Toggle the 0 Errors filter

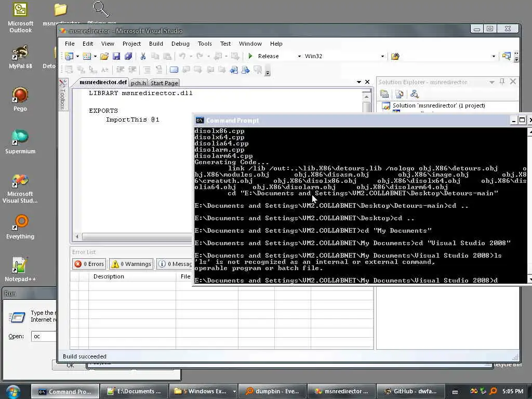[x=89, y=264]
